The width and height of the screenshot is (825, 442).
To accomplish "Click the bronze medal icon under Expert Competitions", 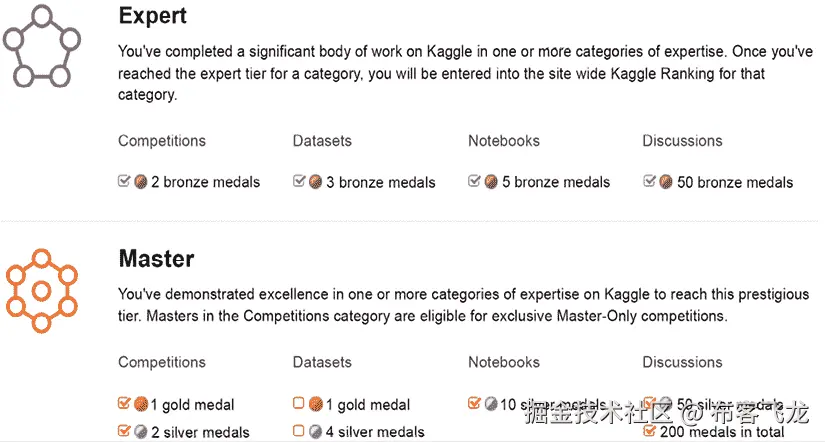I will click(141, 182).
